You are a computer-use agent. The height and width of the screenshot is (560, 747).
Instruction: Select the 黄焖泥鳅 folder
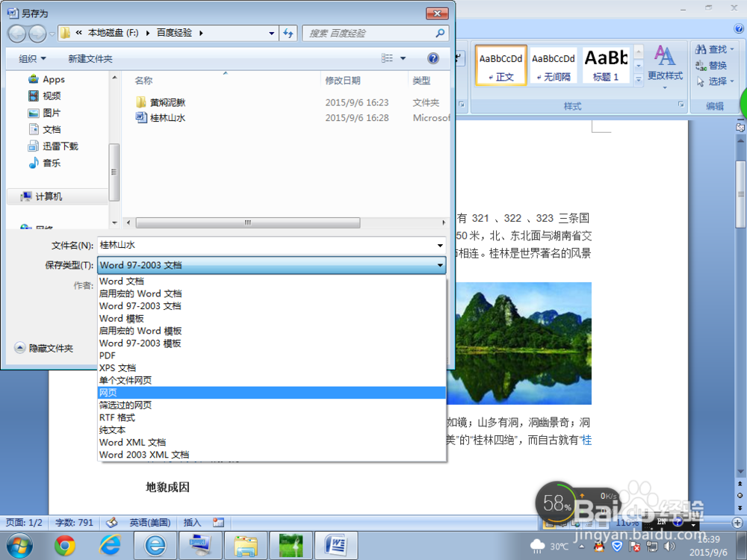161,102
